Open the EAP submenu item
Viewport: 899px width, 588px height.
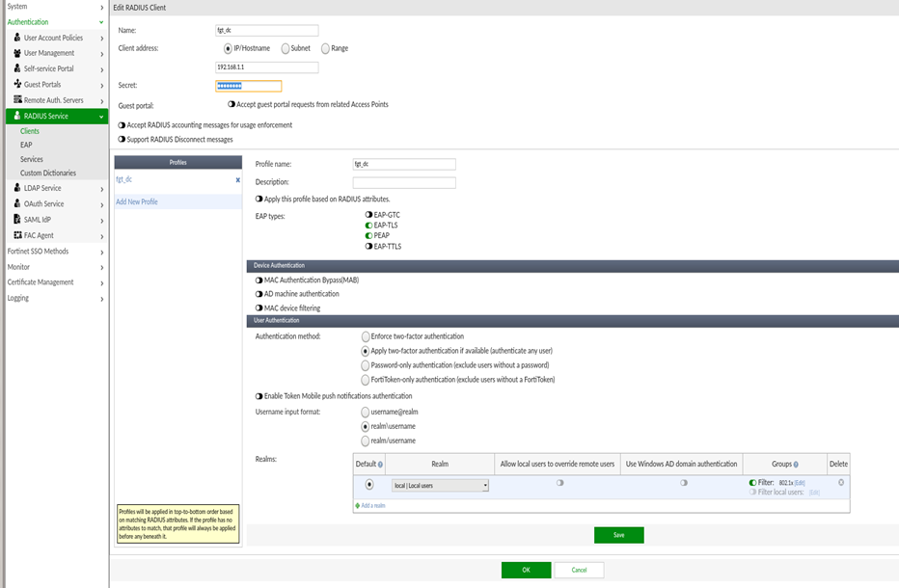tap(26, 145)
